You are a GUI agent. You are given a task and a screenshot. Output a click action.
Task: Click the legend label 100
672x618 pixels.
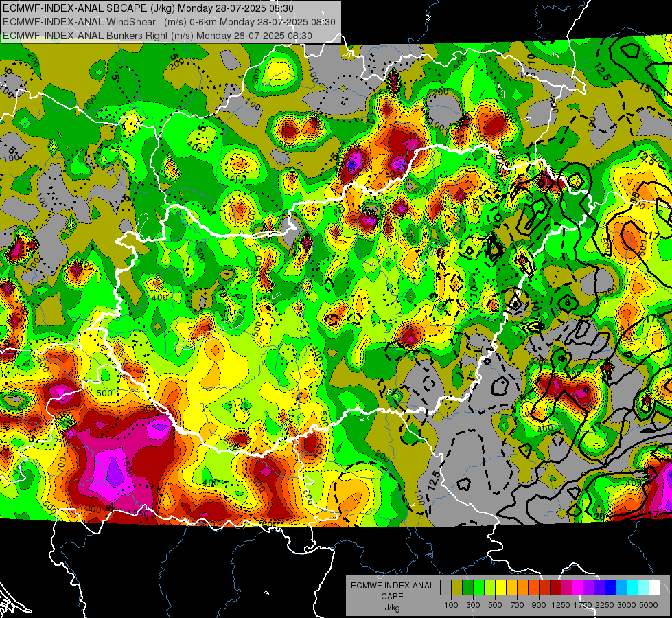[451, 605]
